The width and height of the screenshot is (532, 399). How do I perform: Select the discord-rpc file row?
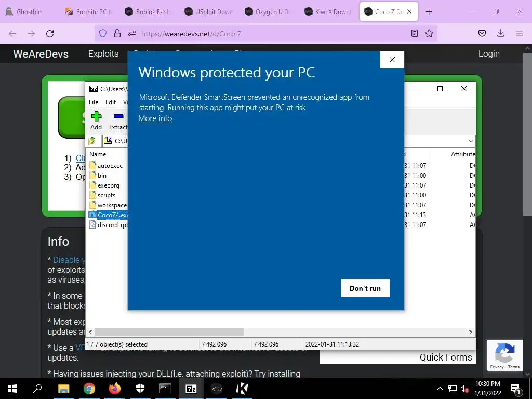[x=108, y=224]
